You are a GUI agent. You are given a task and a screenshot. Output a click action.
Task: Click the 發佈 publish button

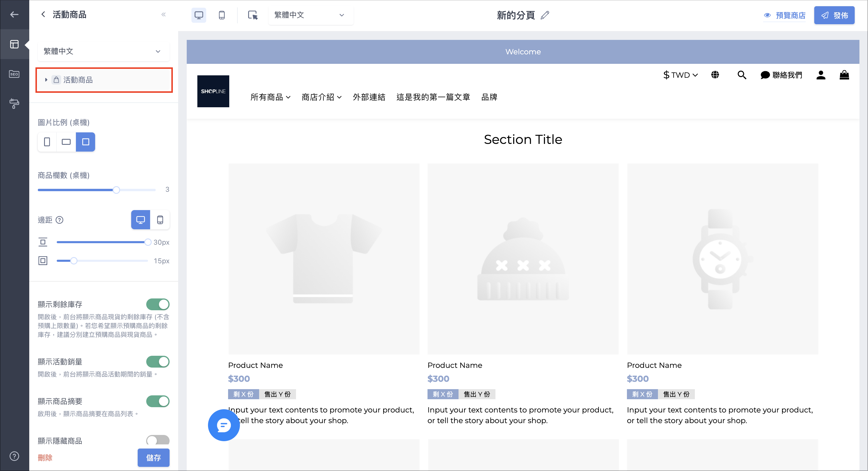tap(834, 15)
